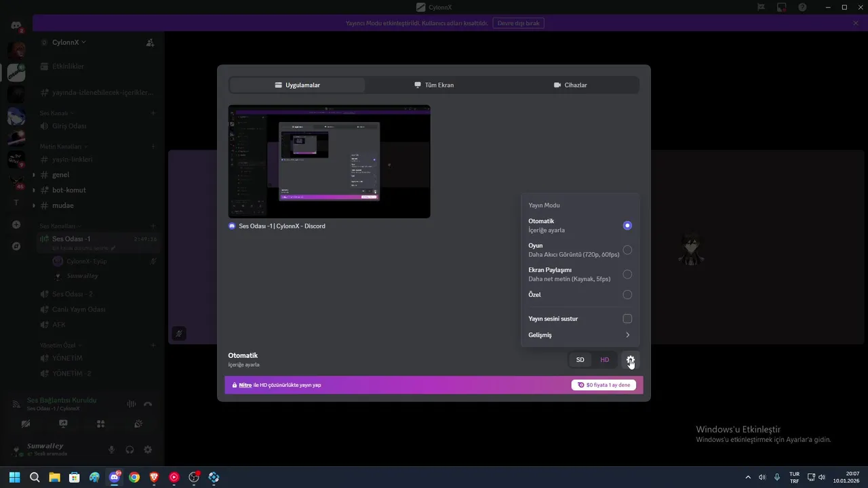Open the Discord inbox icon in title bar

782,7
